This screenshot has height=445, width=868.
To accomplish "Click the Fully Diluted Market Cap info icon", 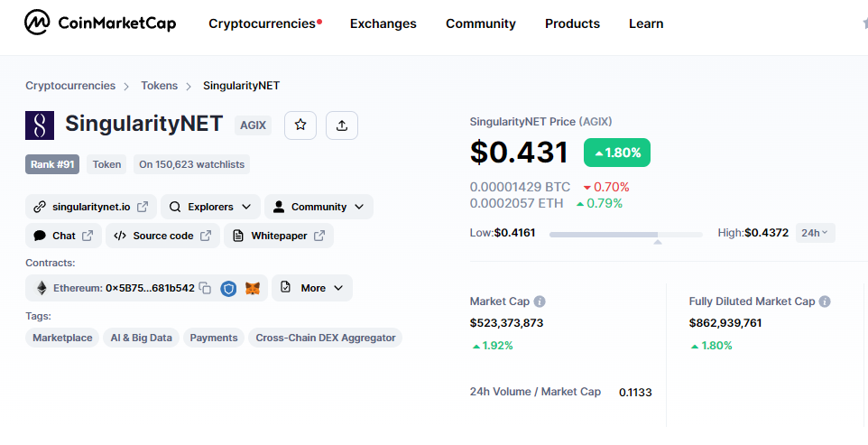I will pos(825,301).
